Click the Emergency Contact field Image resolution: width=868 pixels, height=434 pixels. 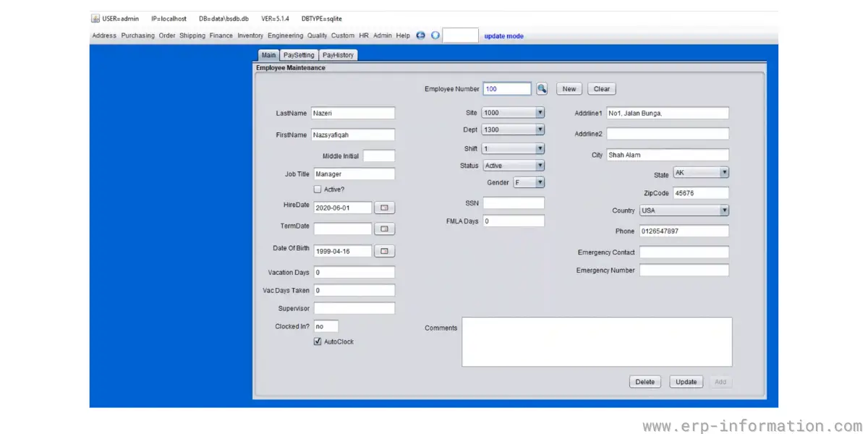pyautogui.click(x=684, y=252)
